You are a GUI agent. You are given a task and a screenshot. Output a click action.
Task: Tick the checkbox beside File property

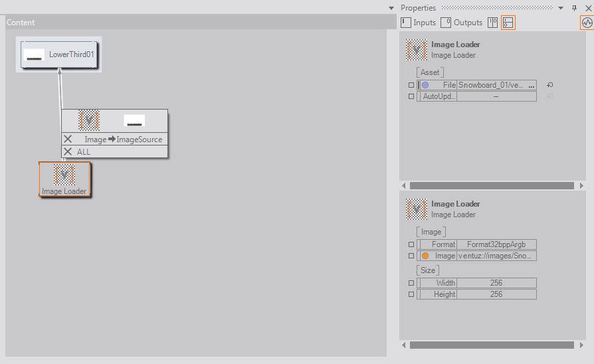411,85
